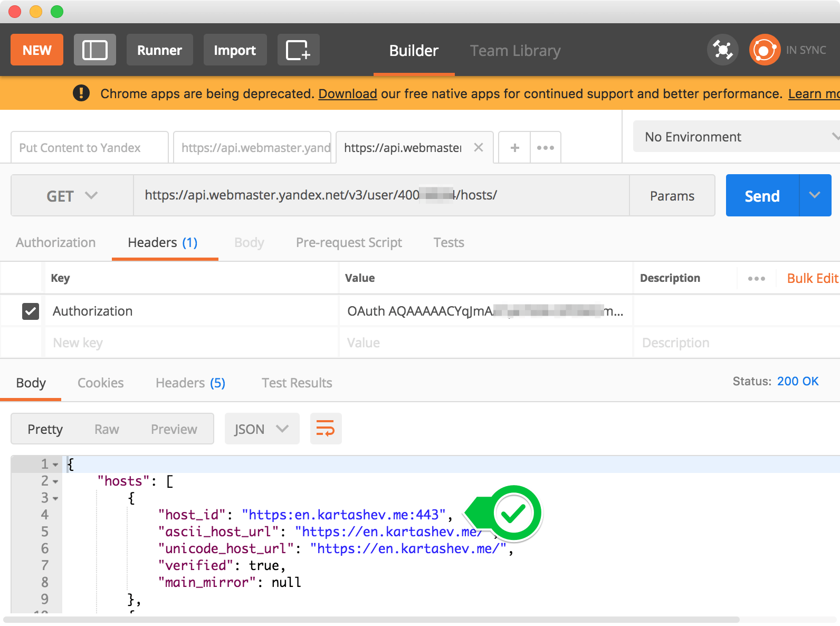
Task: Click the "main_mirror": null line
Action: click(x=230, y=582)
